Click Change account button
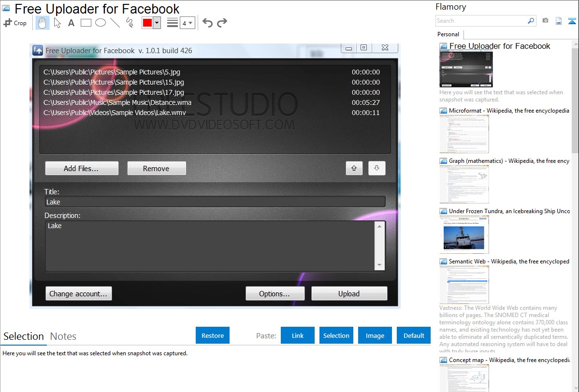 tap(79, 294)
